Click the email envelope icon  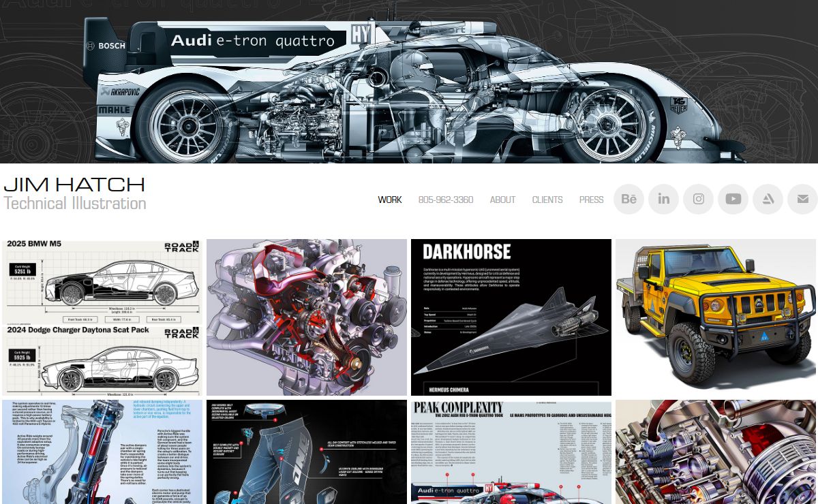pyautogui.click(x=802, y=200)
